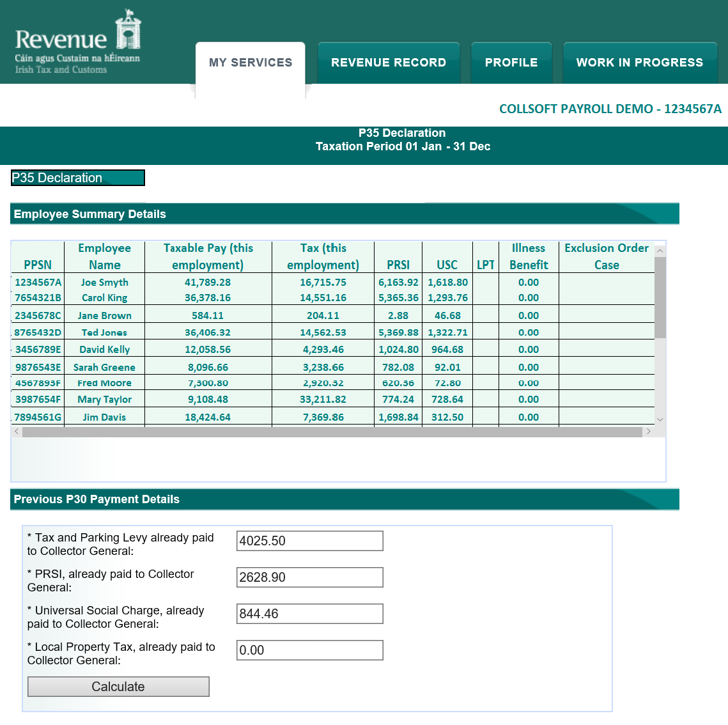Screen dimensions: 728x725
Task: Go to the Work In Progress tab
Action: pos(640,63)
